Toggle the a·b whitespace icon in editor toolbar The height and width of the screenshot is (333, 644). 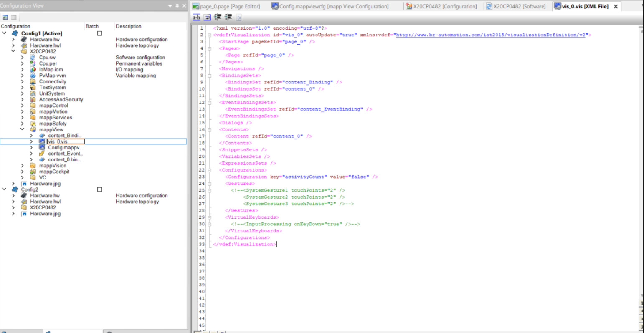[x=196, y=17]
